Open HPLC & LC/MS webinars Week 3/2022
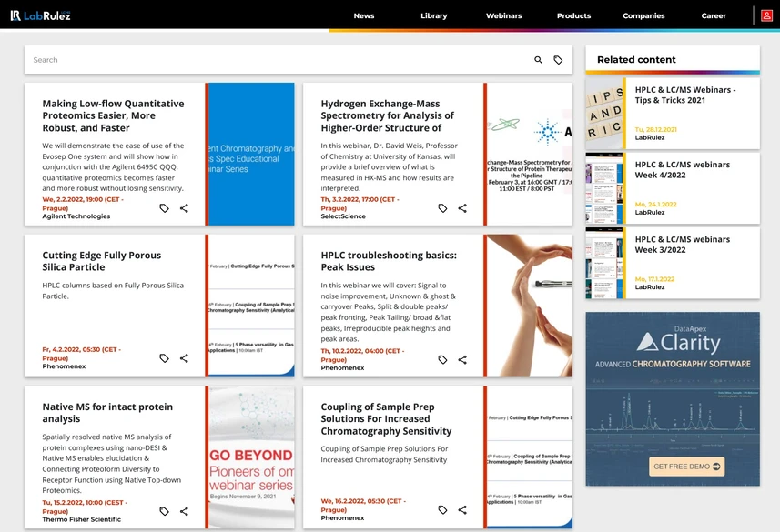The width and height of the screenshot is (780, 532). tap(682, 245)
